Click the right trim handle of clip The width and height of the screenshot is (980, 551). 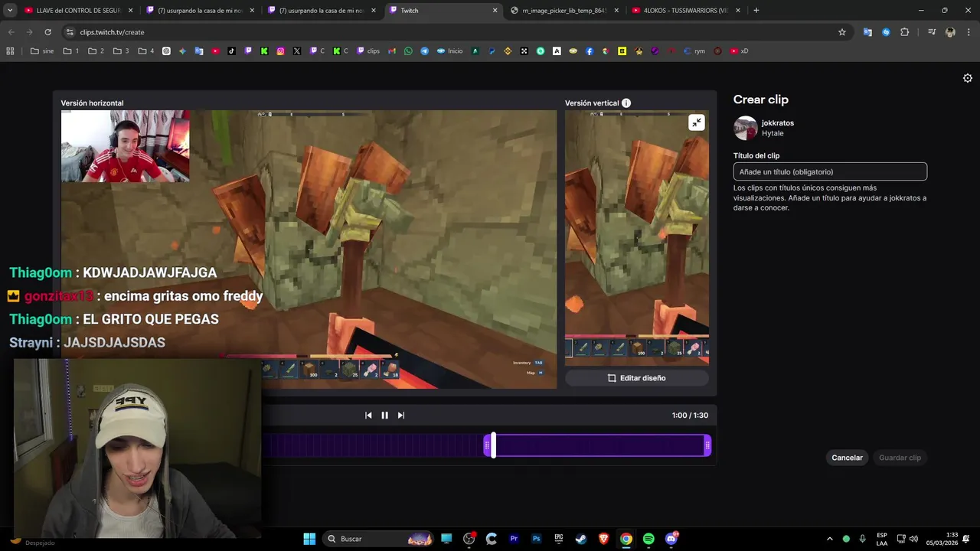tap(707, 445)
